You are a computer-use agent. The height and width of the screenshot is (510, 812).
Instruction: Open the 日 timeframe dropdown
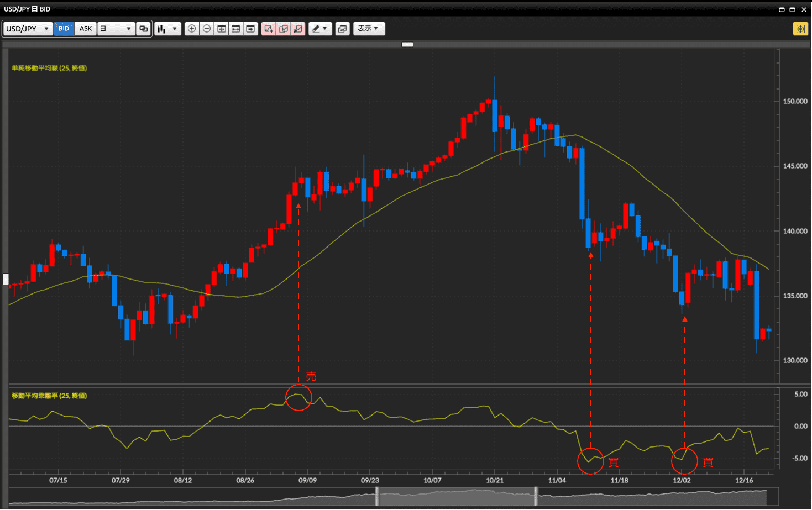[116, 29]
